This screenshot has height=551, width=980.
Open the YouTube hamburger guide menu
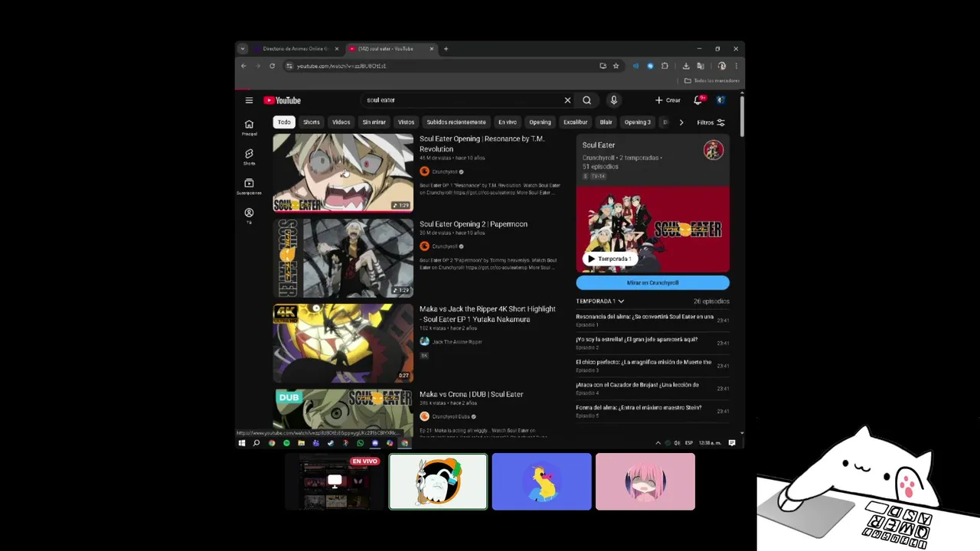click(249, 100)
